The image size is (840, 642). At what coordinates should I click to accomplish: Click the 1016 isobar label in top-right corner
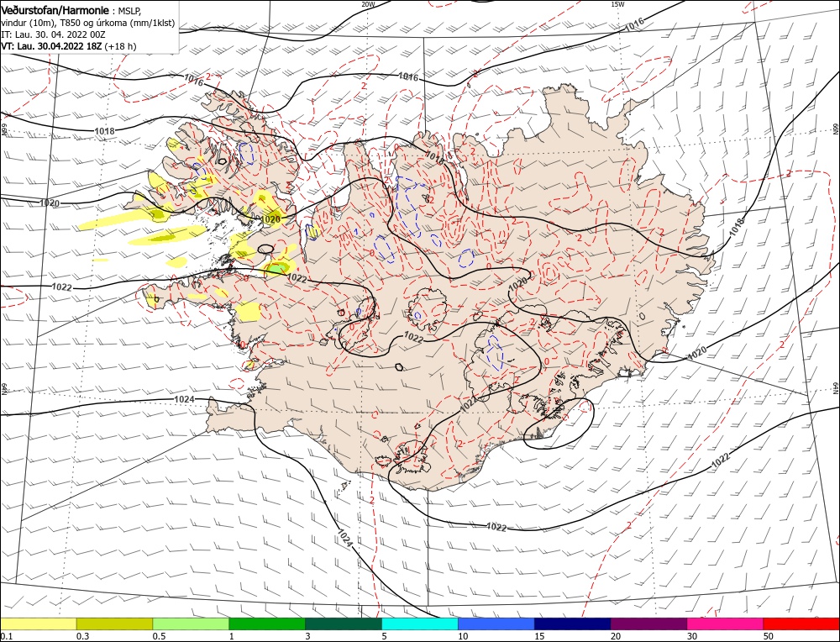tap(633, 23)
